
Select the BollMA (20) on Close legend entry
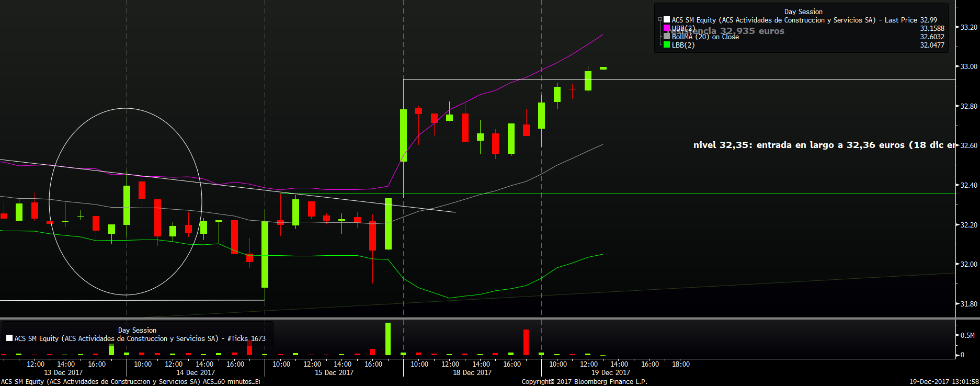705,37
